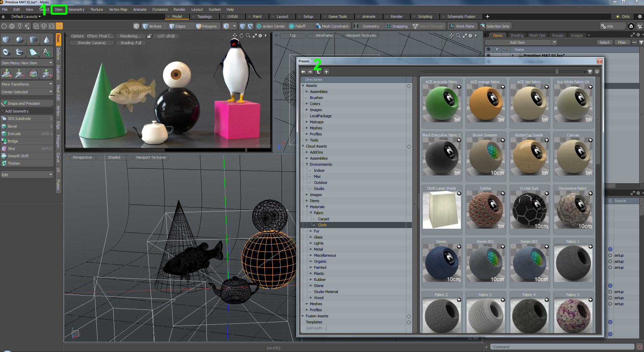This screenshot has width=644, height=352.
Task: Toggle Snapping on
Action: pyautogui.click(x=397, y=26)
